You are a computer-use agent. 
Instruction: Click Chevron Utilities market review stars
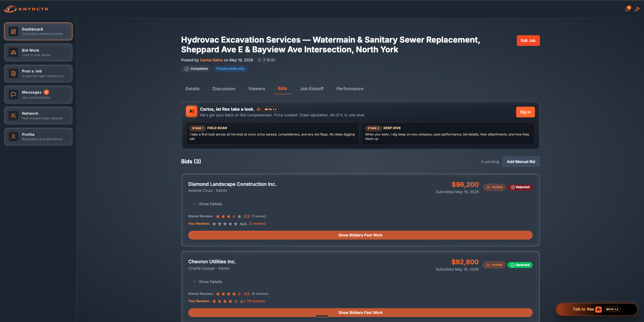[229, 294]
